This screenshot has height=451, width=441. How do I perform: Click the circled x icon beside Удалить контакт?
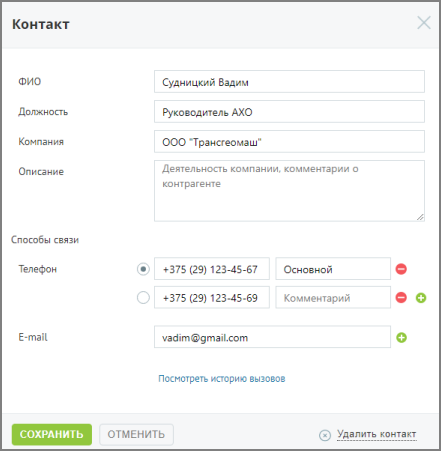point(325,435)
